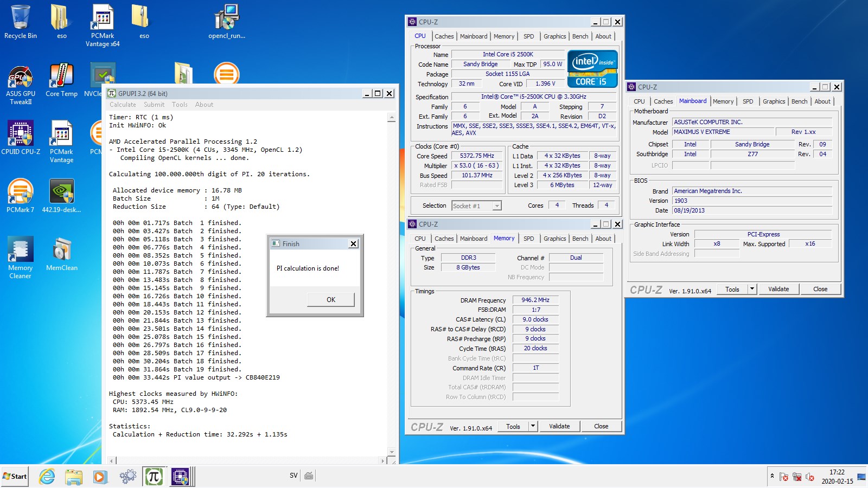This screenshot has width=868, height=488.
Task: Select the opencl_run desktop icon
Action: point(227,22)
